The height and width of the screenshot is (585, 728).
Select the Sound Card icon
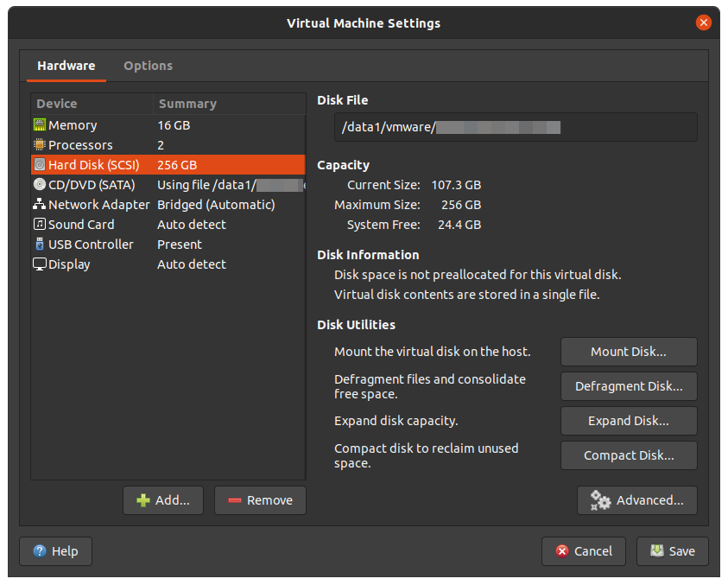(x=40, y=224)
